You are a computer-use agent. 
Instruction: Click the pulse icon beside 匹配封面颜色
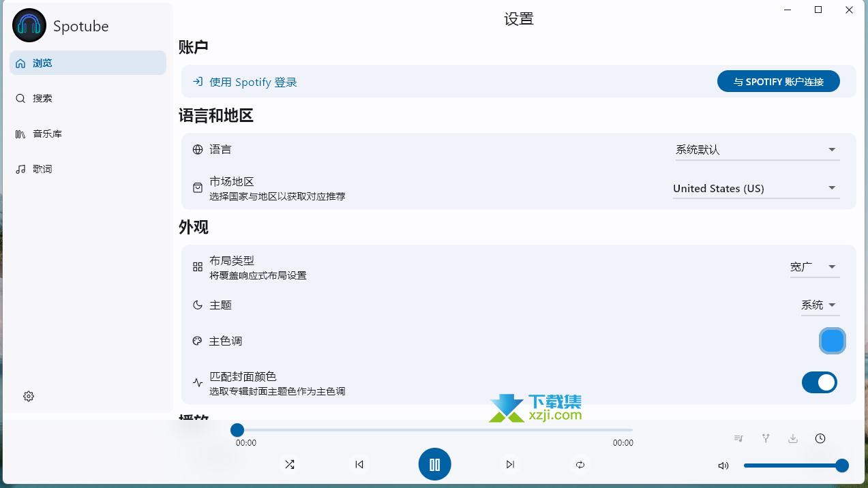click(198, 382)
